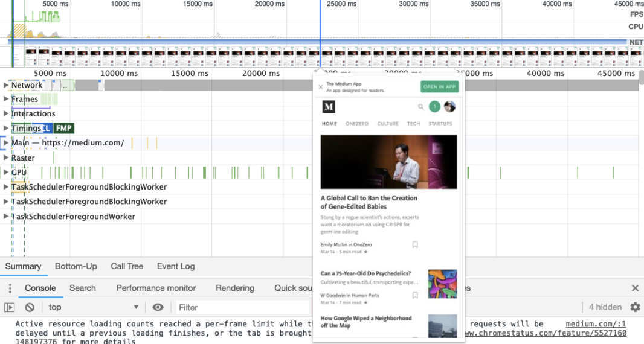Screen dimensions: 644x344
Task: Open the drawer three-dot more menu
Action: (x=10, y=288)
